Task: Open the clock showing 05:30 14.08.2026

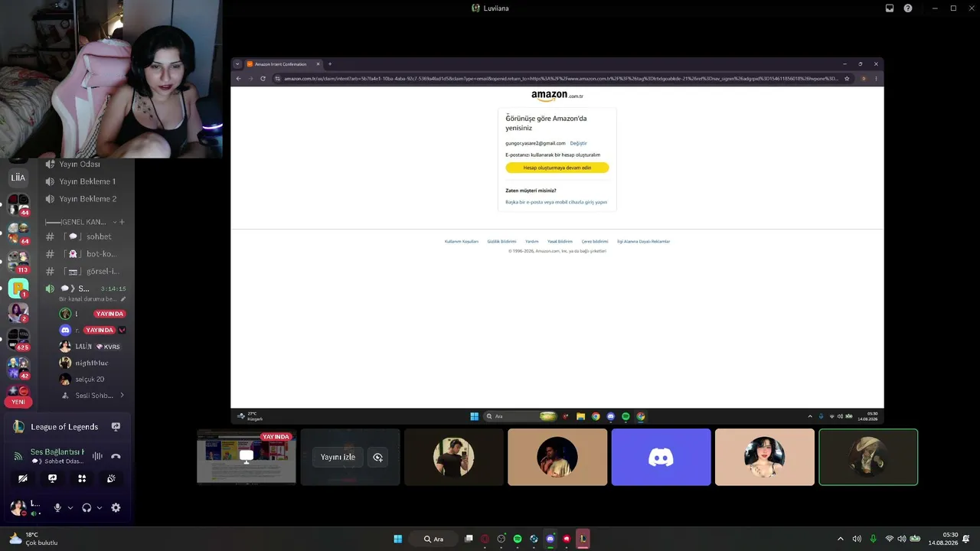Action: 943,539
